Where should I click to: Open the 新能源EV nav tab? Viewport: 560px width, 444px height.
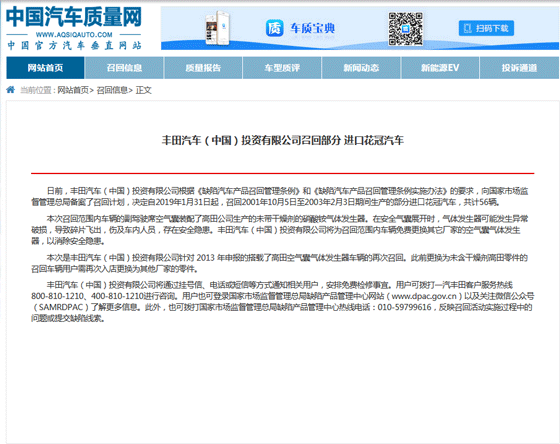[x=440, y=68]
